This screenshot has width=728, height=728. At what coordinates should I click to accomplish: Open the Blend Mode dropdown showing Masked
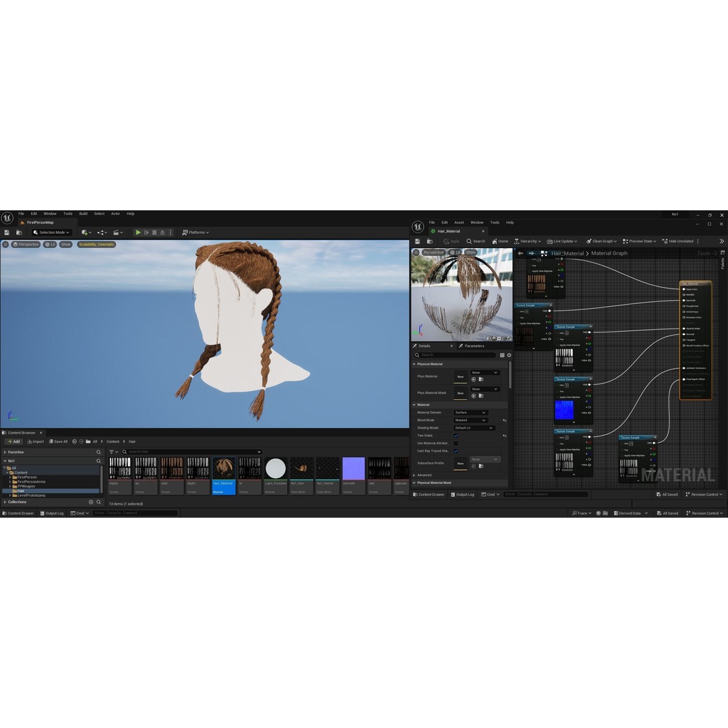(471, 420)
